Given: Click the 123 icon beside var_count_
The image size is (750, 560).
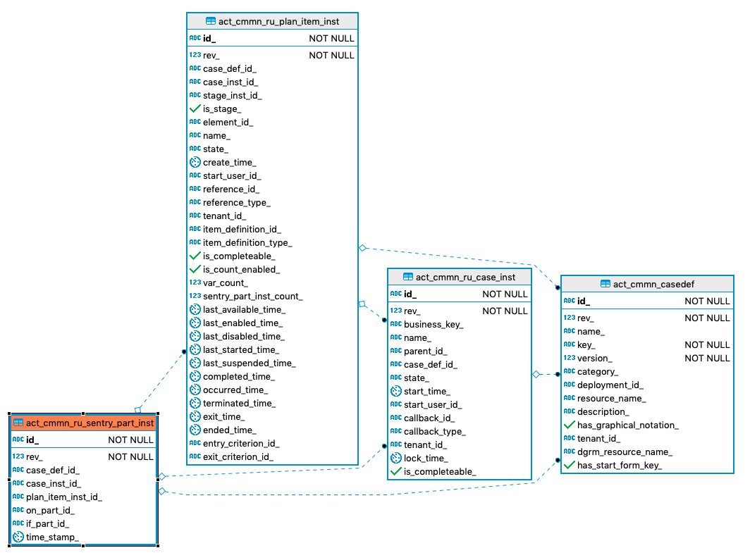Looking at the screenshot, I should pos(195,283).
